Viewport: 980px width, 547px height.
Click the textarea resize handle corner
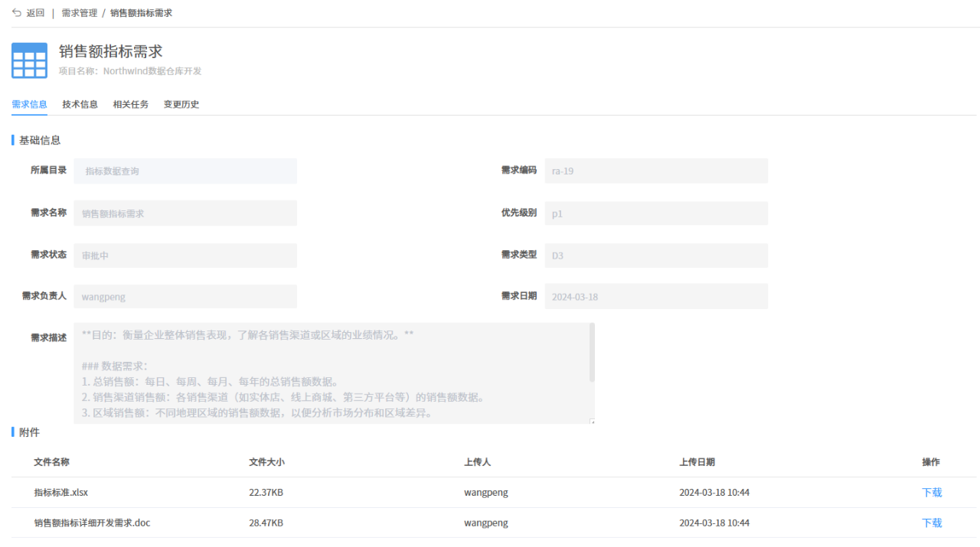coord(592,421)
